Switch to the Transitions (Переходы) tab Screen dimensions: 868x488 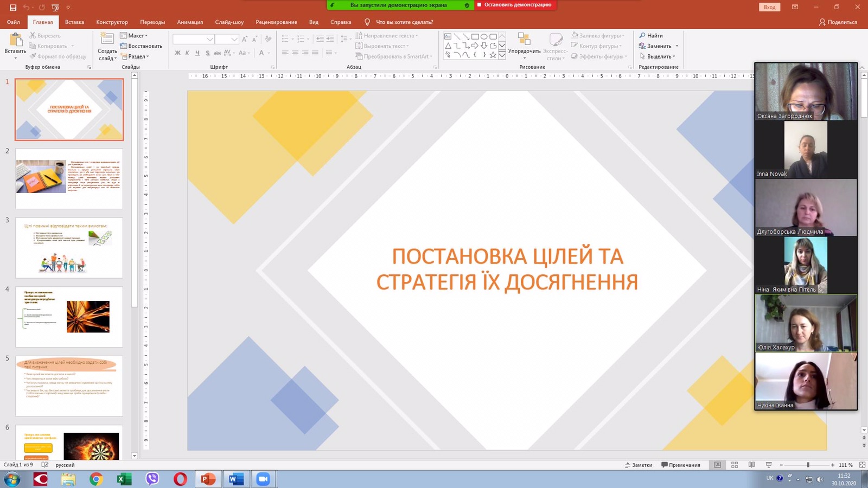tap(152, 22)
